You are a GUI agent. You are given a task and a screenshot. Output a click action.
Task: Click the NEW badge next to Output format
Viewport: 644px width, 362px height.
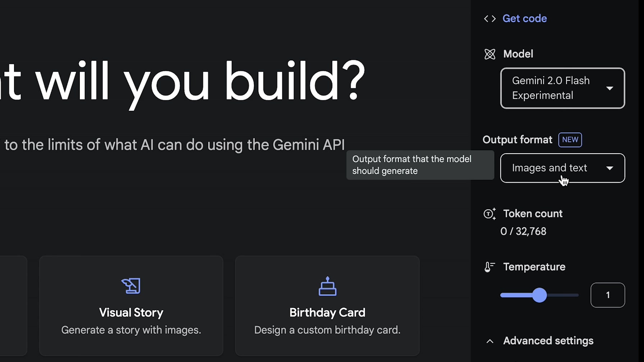click(570, 140)
